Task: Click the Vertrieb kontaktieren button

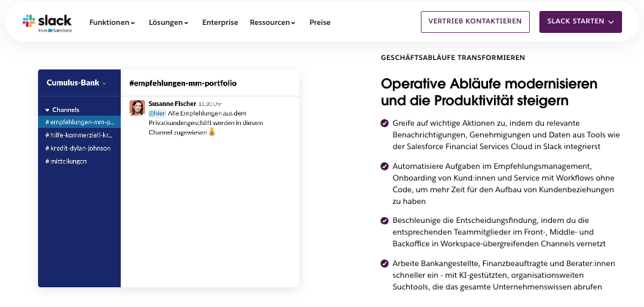Action: coord(475,22)
